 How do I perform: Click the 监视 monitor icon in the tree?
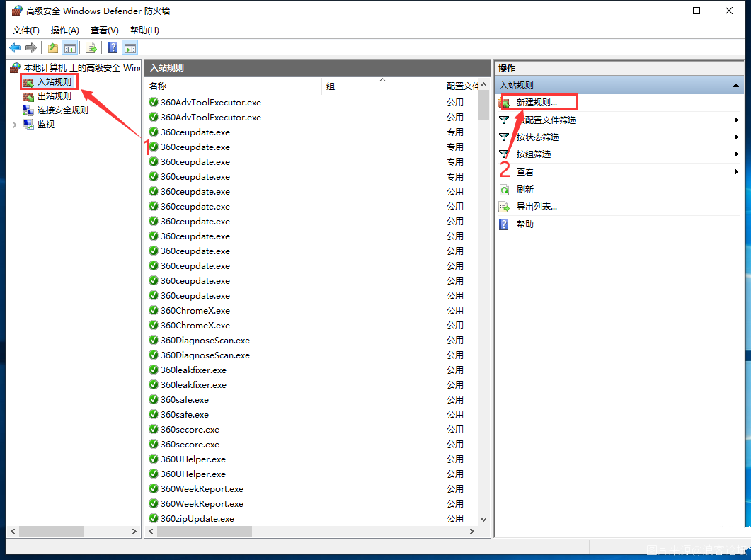pyautogui.click(x=28, y=125)
